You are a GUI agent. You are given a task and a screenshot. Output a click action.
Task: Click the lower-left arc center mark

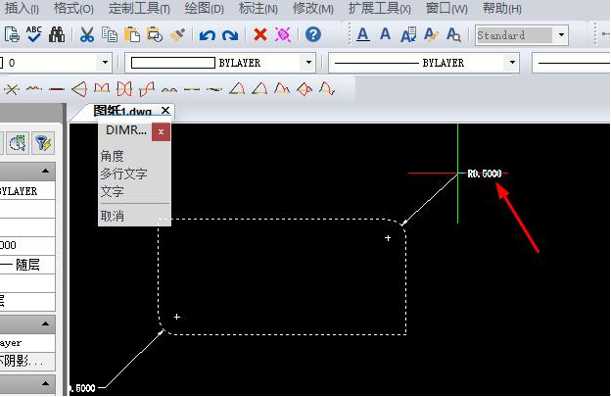(x=177, y=317)
